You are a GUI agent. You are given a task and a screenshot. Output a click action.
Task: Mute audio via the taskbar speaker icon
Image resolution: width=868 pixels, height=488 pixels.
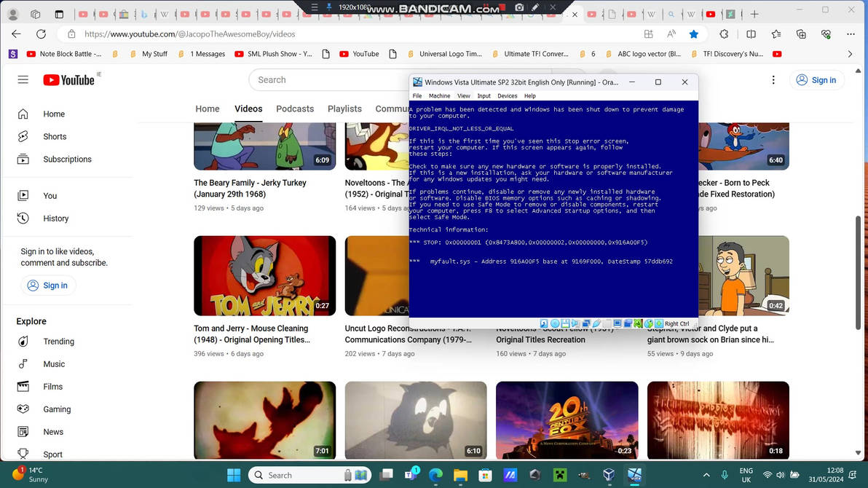[x=780, y=475]
